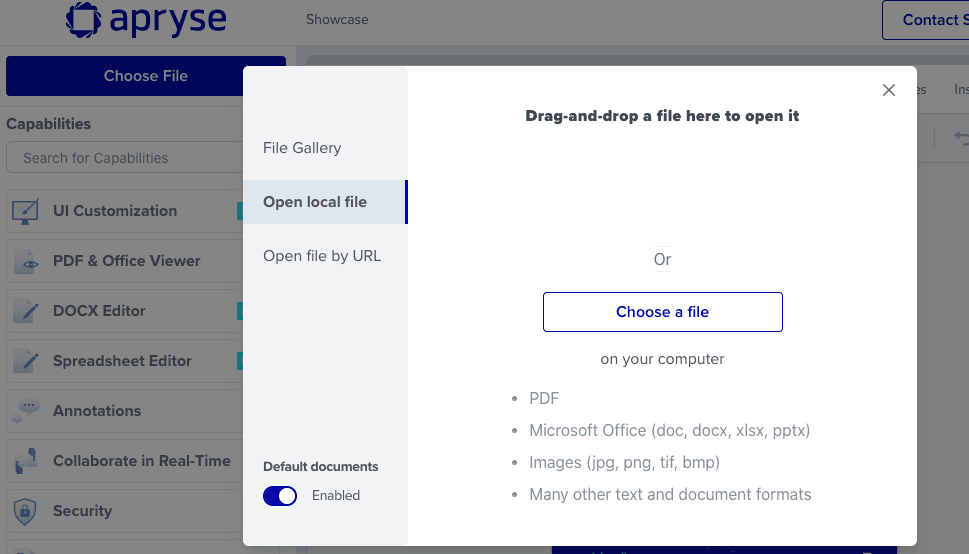Click the Apryse logo
Screen dimensions: 969x554
pyautogui.click(x=146, y=19)
